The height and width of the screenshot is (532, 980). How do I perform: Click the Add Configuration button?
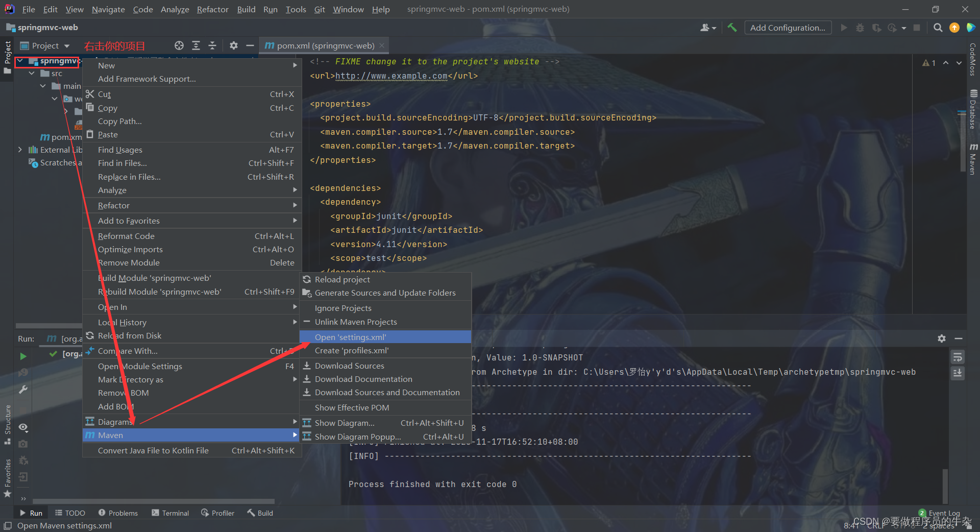788,28
